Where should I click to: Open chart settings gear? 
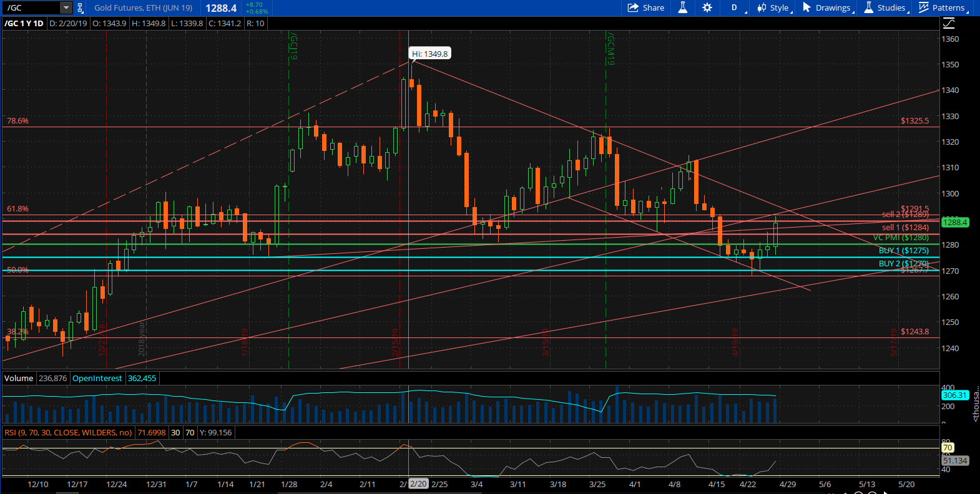click(x=707, y=7)
